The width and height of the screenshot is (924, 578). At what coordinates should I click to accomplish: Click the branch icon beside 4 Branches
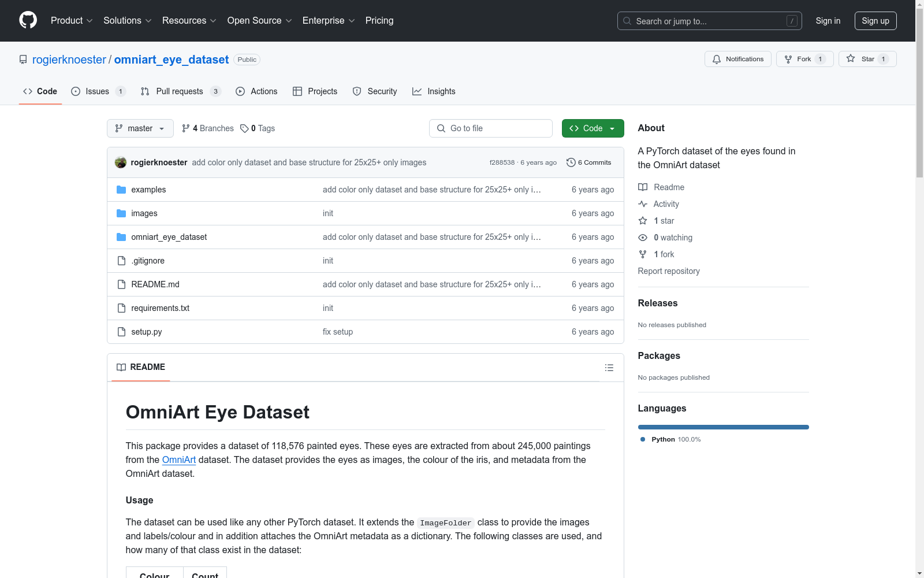tap(186, 128)
